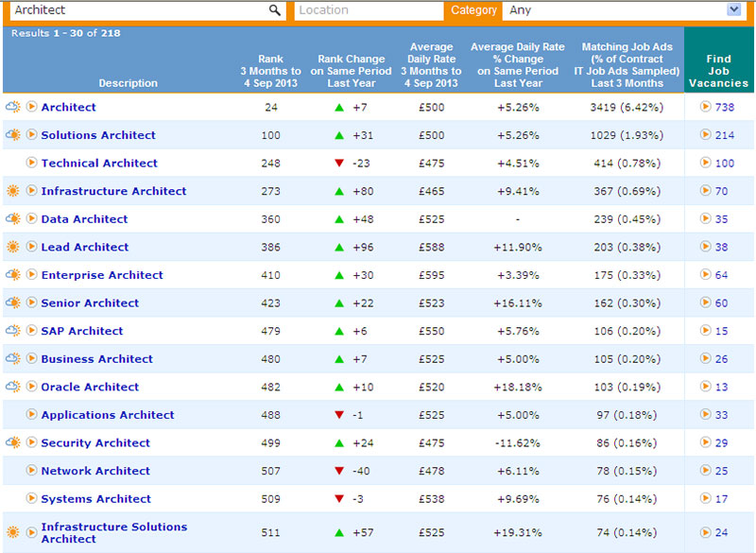Click the vacancy arrow icon next to 214
This screenshot has width=756, height=553.
705,134
